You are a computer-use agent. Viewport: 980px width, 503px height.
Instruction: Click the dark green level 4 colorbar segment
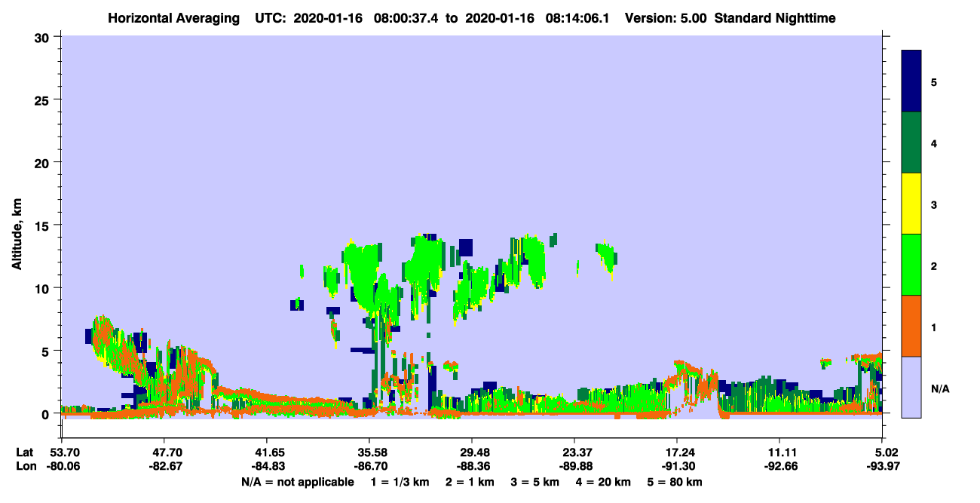coord(911,143)
